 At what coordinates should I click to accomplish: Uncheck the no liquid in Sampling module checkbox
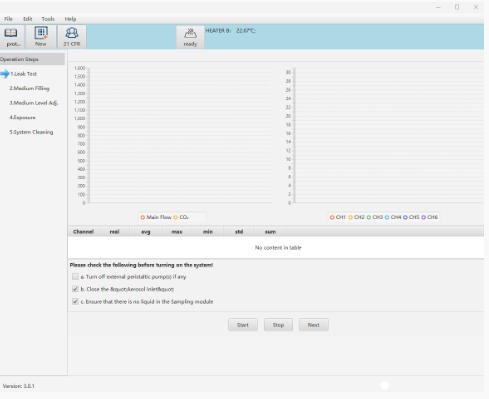pyautogui.click(x=75, y=302)
